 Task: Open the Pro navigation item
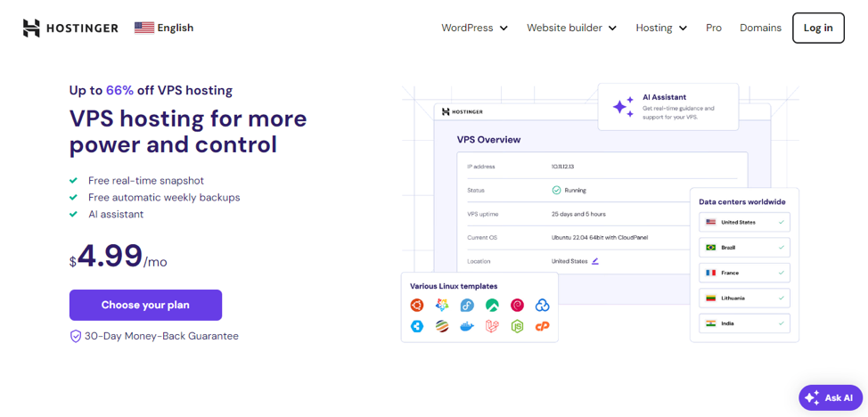click(713, 28)
